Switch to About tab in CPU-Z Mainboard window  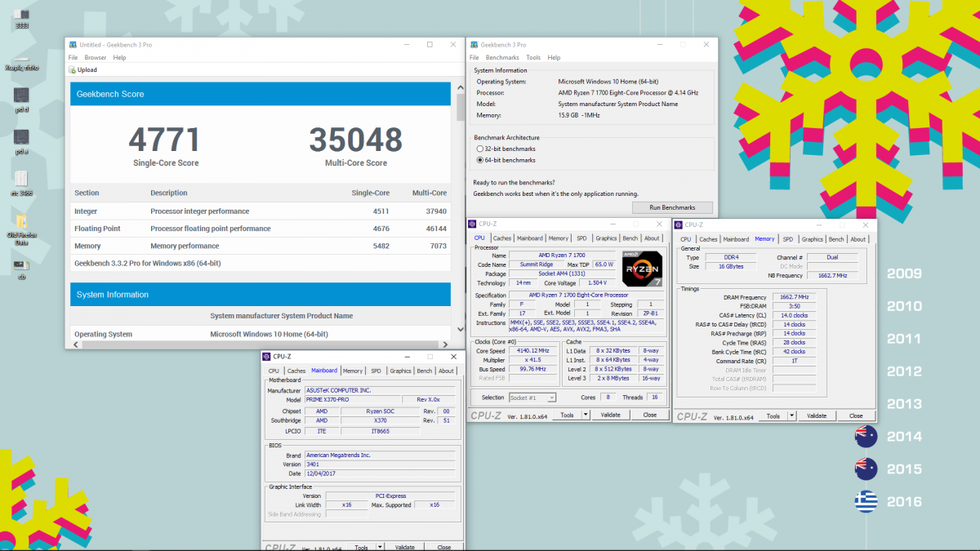446,371
